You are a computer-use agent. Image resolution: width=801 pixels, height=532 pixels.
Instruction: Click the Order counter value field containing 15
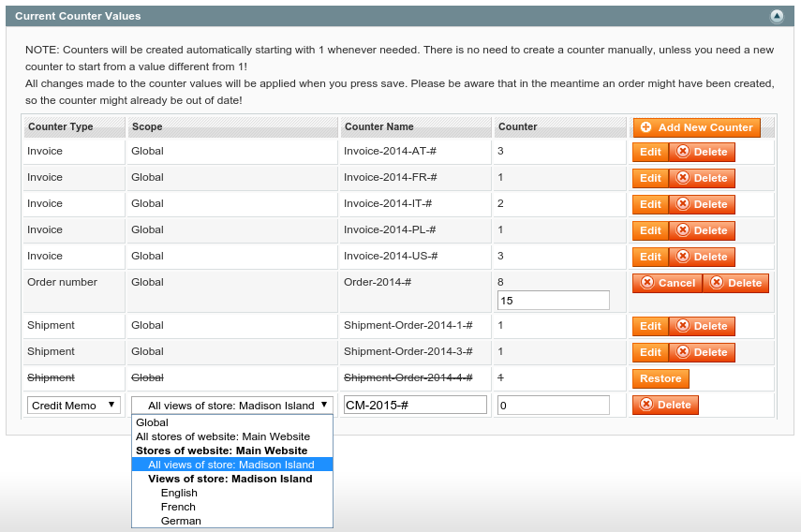coord(553,300)
